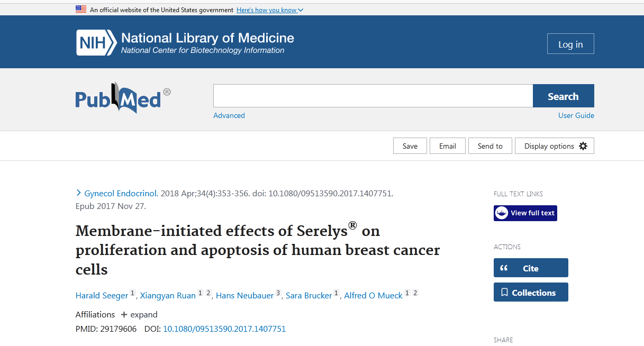Open the User Guide link
Screen dimensions: 644x346
click(576, 115)
